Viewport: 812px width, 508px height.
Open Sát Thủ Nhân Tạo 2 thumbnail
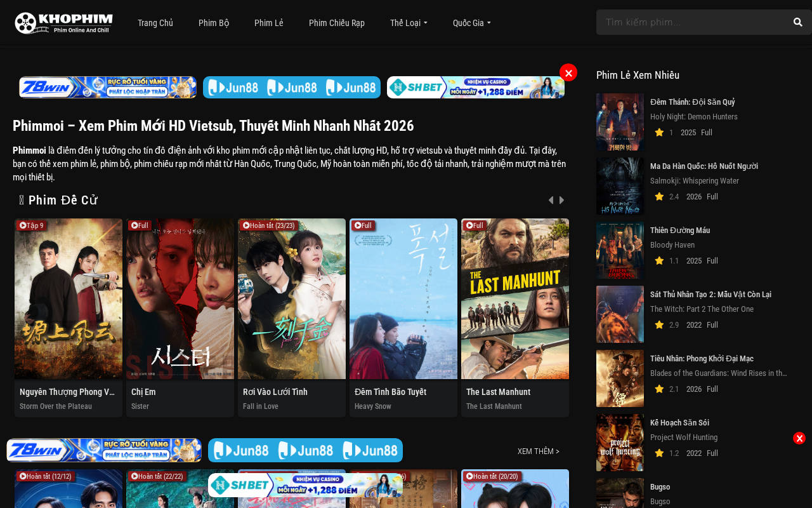pyautogui.click(x=620, y=314)
